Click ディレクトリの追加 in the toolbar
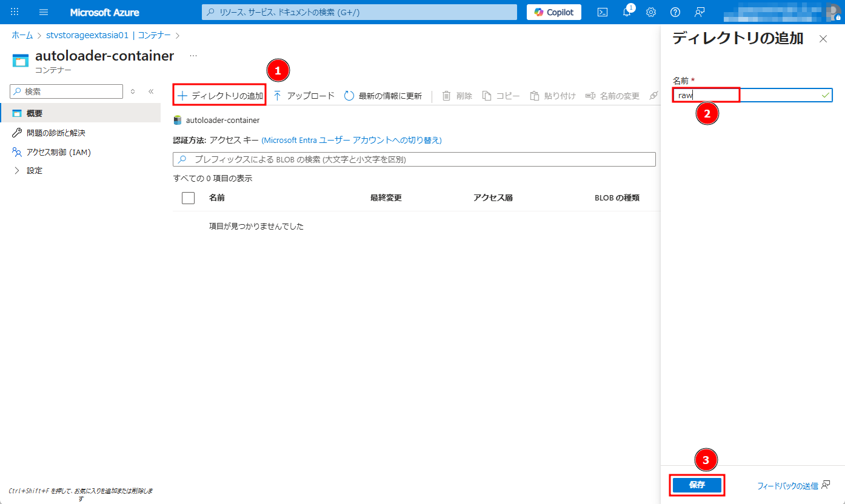This screenshot has width=845, height=504. click(x=220, y=96)
